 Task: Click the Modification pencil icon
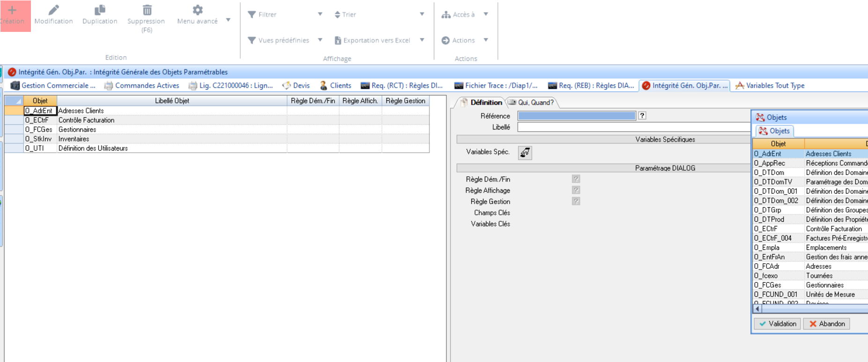click(x=53, y=10)
